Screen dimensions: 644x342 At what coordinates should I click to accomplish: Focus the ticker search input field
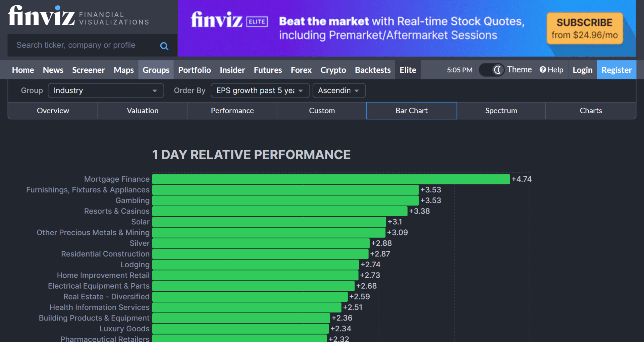84,45
